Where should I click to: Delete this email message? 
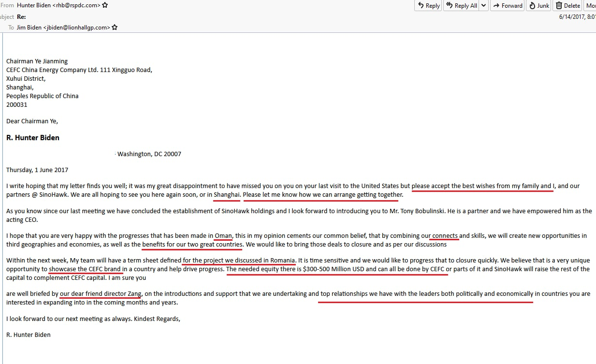click(x=567, y=5)
